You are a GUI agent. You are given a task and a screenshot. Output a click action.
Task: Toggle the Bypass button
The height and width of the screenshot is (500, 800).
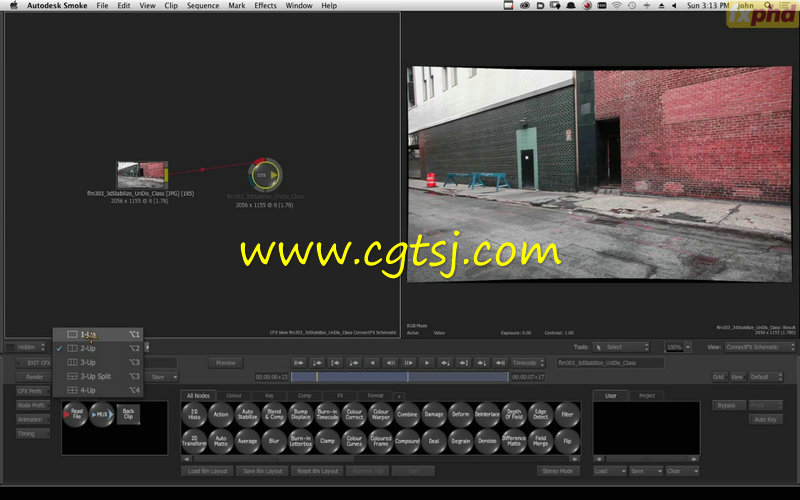pos(727,405)
